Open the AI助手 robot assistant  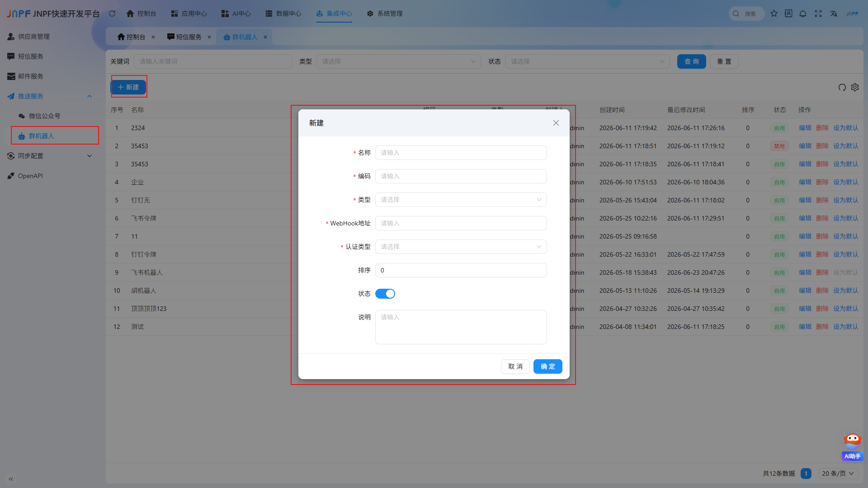(x=853, y=446)
